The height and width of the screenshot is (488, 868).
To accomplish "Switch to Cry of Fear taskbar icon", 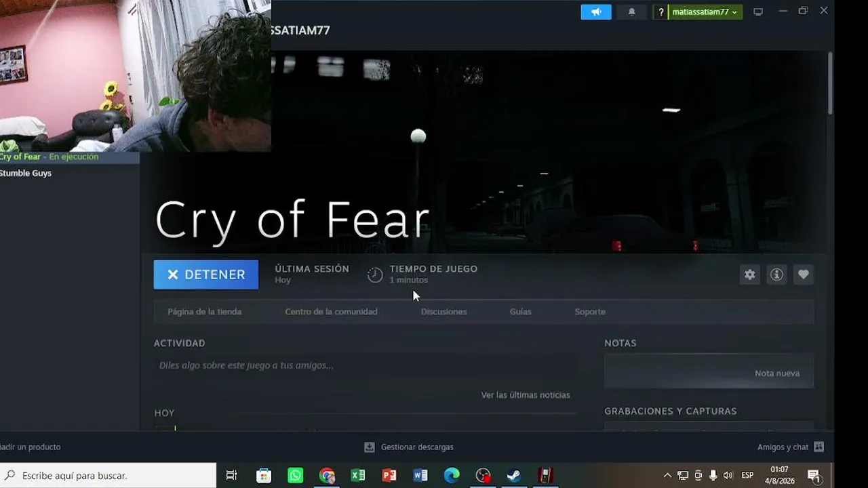I will click(x=545, y=475).
